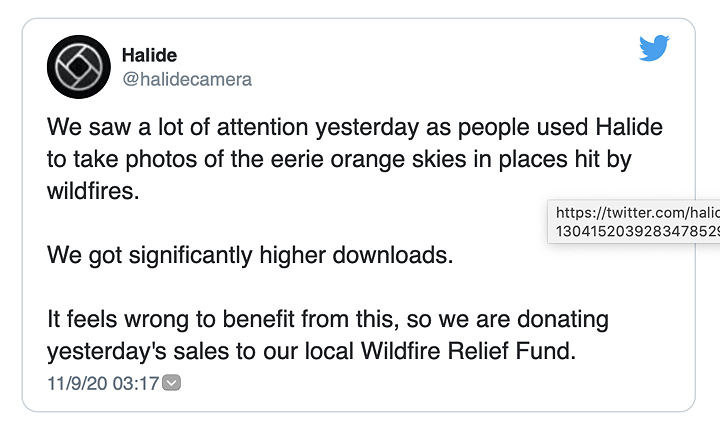The height and width of the screenshot is (434, 720).
Task: Open the tweet via 11/9/20 03:17 timestamp
Action: click(x=103, y=383)
